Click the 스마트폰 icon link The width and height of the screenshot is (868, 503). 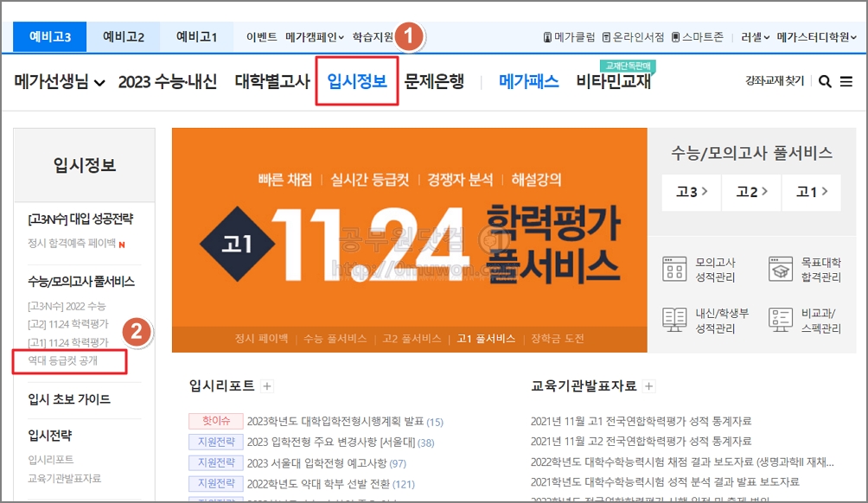[x=698, y=37]
